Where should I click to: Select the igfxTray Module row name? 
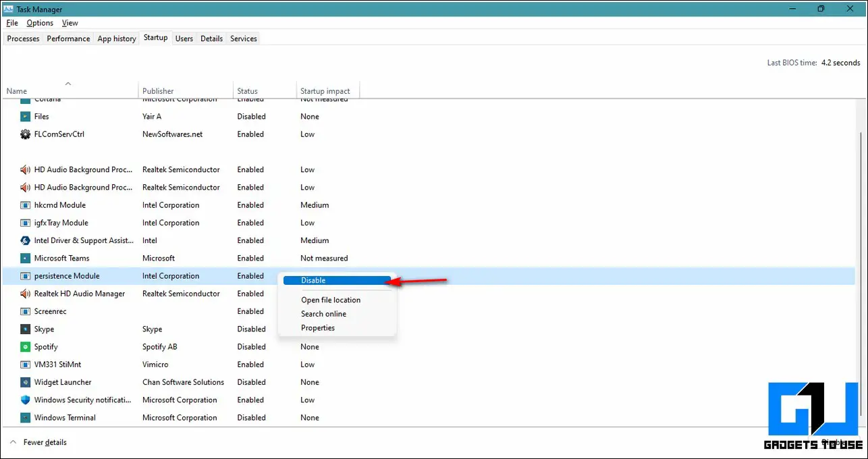(61, 223)
